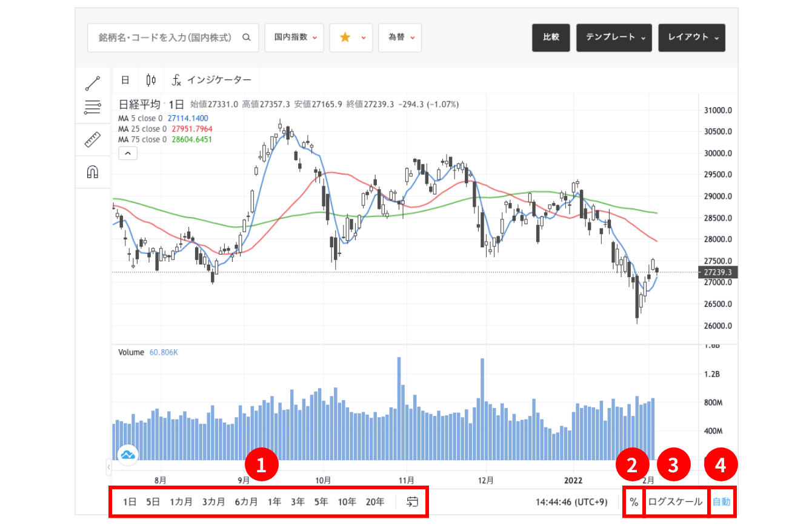812x525 pixels.
Task: Select the ruler measure tool
Action: [x=92, y=140]
